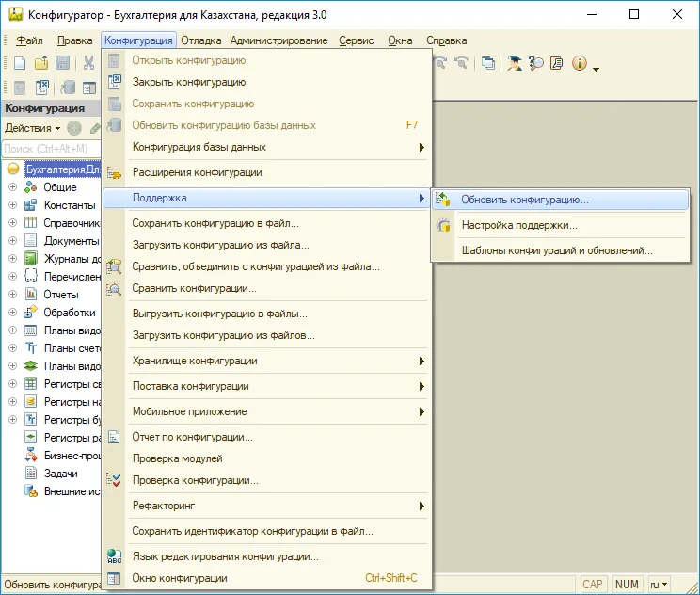The image size is (700, 595).
Task: Expand the Перечисления tree branch
Action: coord(13,276)
